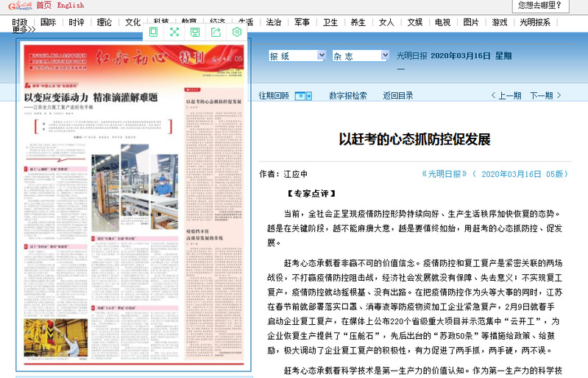Open the 时政 channel
588x378 pixels.
pos(20,22)
